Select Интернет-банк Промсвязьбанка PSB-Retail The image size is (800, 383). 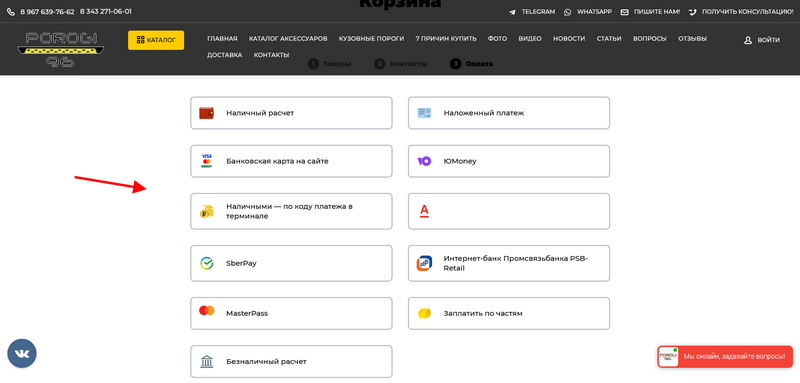point(509,263)
